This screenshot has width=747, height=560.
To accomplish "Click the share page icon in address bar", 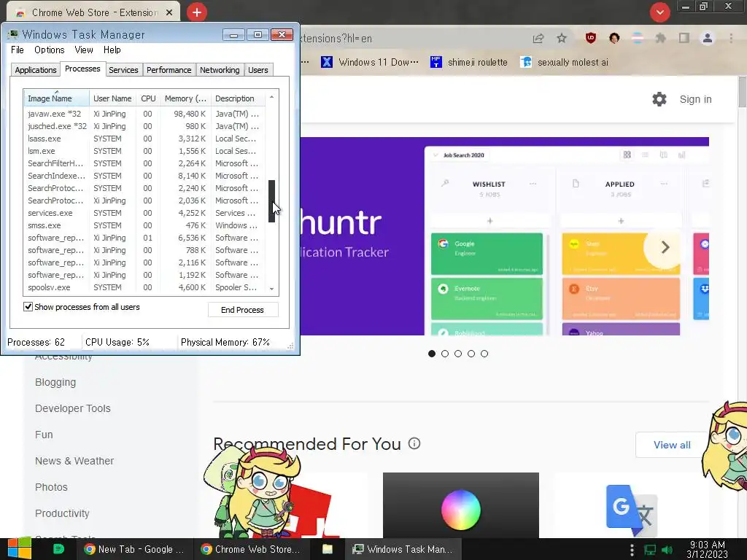I will pos(538,38).
